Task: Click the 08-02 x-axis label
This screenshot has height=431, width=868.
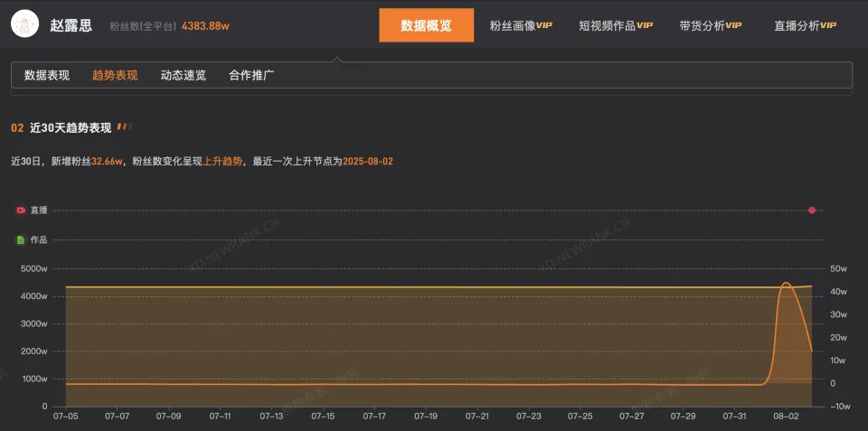Action: 786,416
